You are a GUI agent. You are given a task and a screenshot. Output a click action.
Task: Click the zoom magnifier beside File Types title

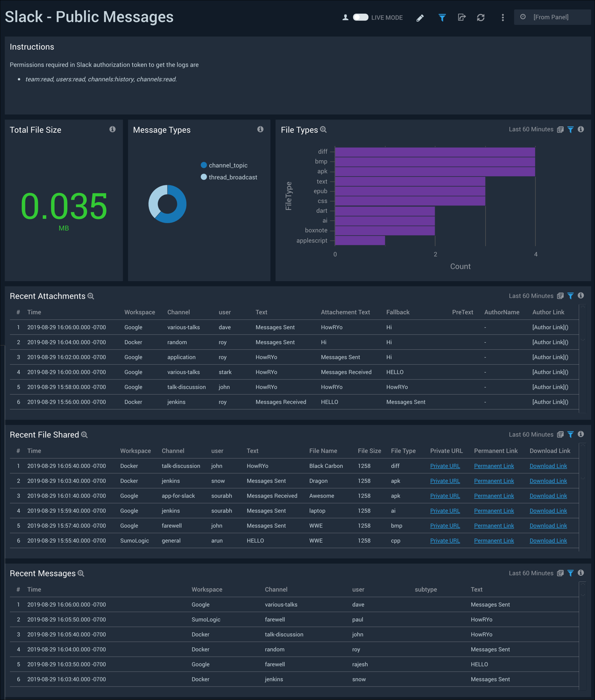coord(323,130)
